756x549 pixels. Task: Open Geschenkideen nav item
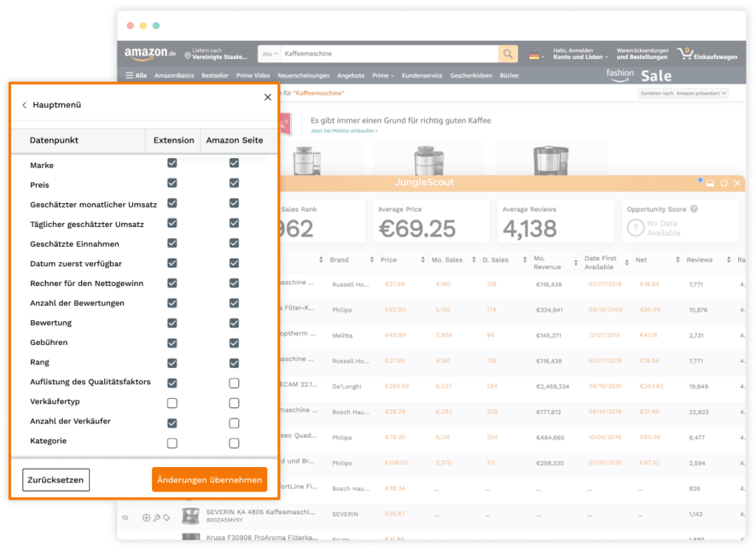pos(471,76)
